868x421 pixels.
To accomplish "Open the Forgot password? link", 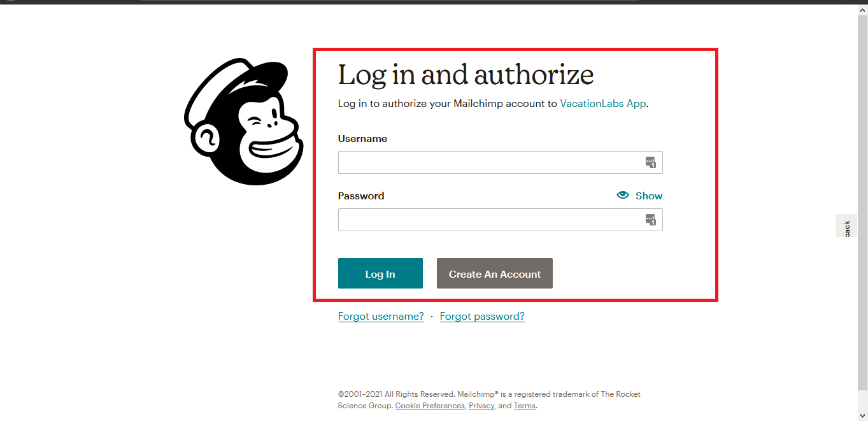I will pos(482,317).
